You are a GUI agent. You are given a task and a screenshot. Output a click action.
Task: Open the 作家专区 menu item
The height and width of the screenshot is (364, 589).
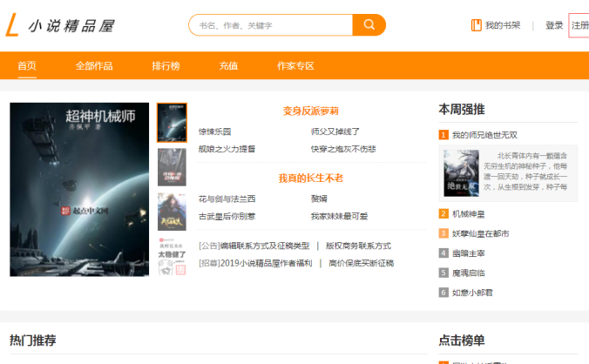[295, 65]
